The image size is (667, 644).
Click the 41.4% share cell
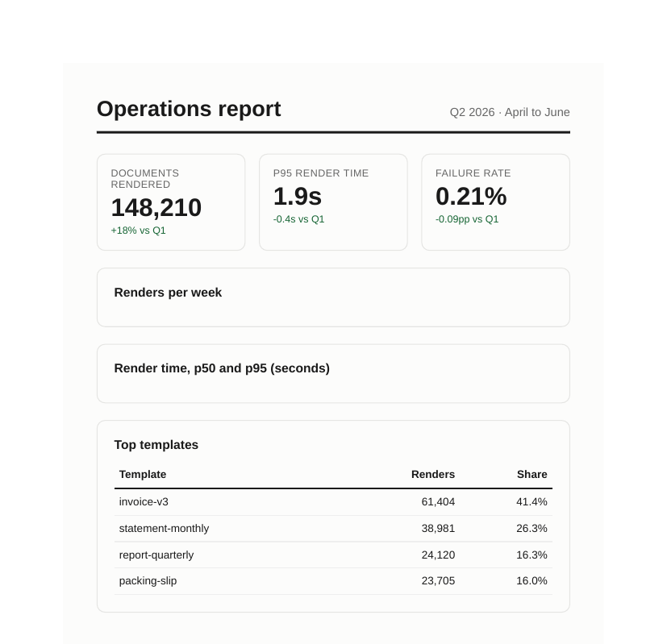(532, 502)
